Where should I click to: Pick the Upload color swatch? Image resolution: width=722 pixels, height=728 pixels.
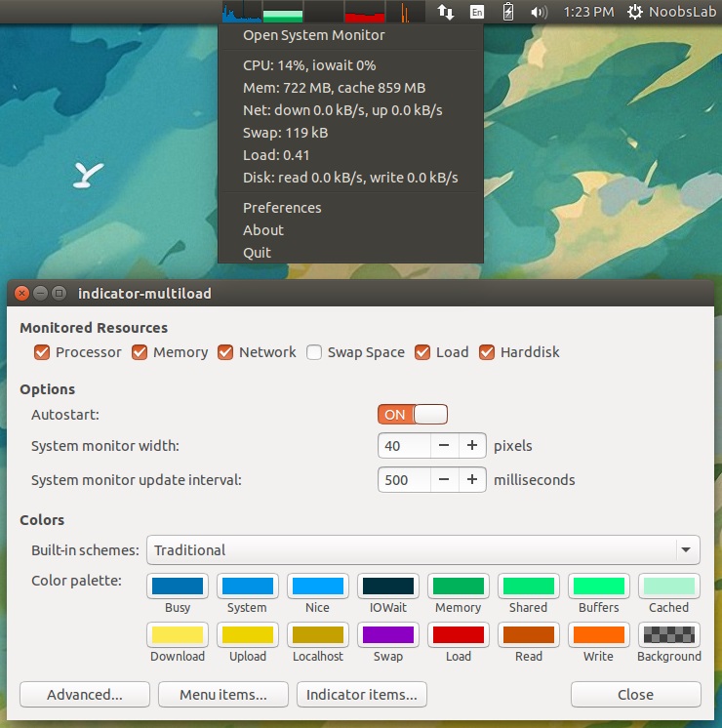[x=248, y=634]
